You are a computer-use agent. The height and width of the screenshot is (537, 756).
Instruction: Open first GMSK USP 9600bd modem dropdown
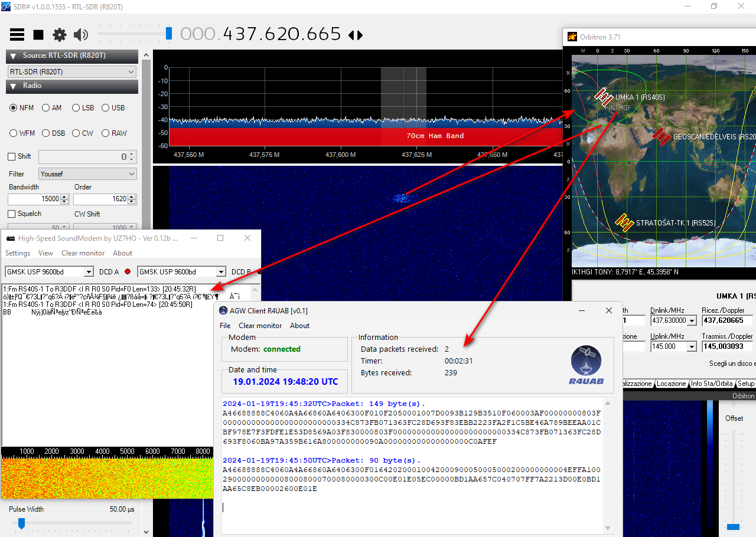point(50,272)
